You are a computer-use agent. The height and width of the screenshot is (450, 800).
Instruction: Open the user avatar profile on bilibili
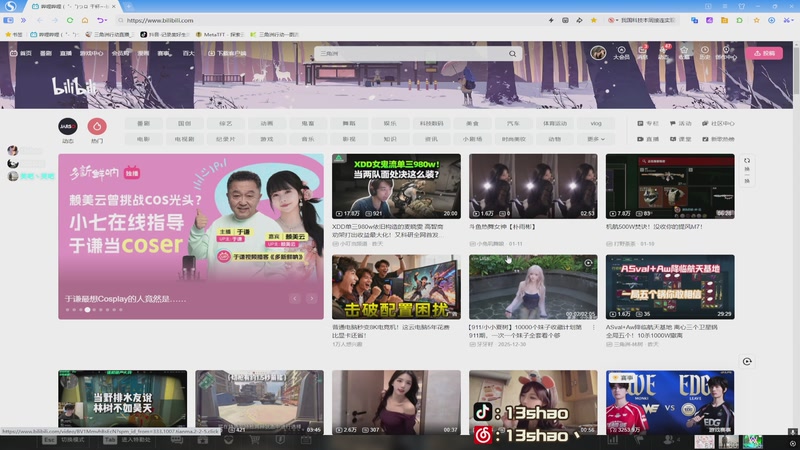pyautogui.click(x=598, y=53)
